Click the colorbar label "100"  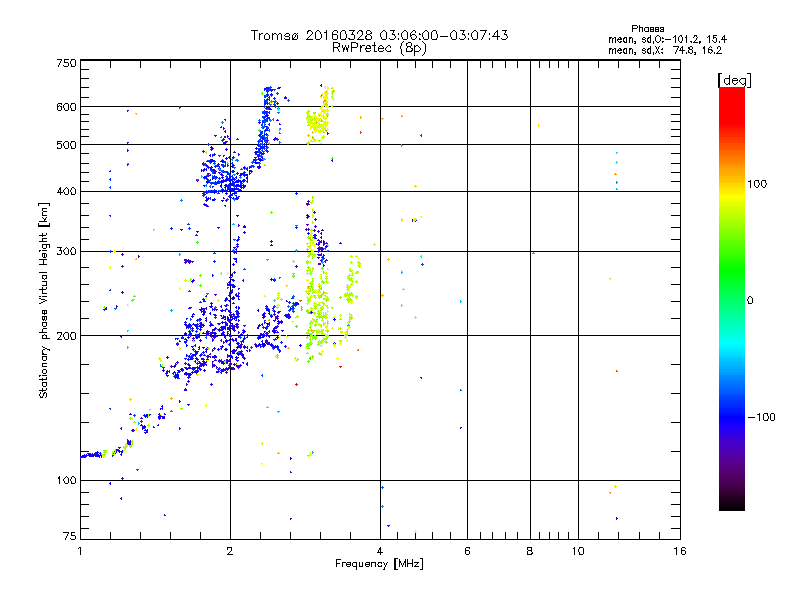click(757, 184)
